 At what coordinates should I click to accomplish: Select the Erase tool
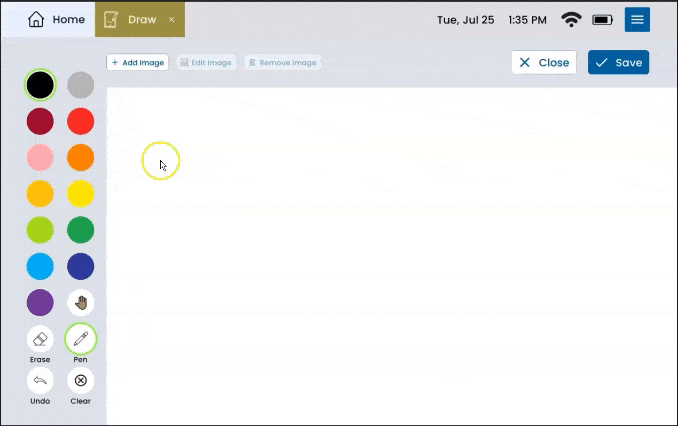tap(40, 340)
